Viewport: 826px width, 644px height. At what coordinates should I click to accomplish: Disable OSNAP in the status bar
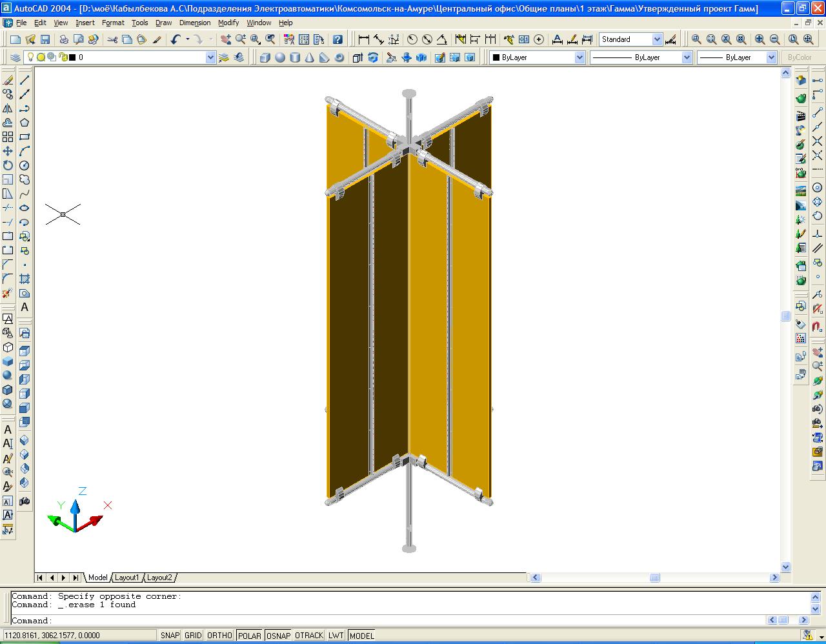click(x=278, y=636)
